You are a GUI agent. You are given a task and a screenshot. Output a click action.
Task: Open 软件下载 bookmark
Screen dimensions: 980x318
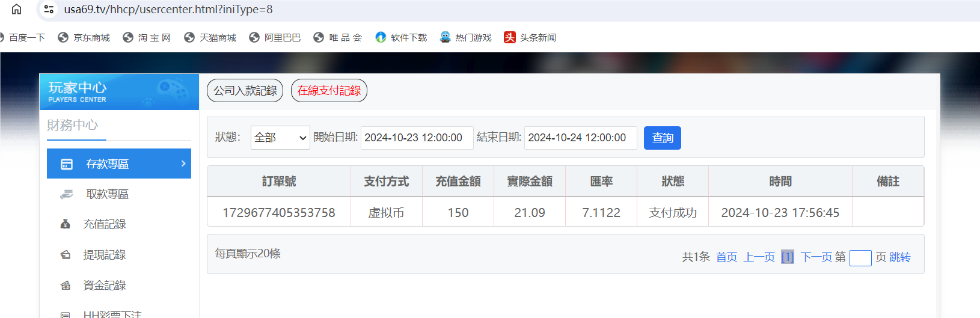point(401,37)
